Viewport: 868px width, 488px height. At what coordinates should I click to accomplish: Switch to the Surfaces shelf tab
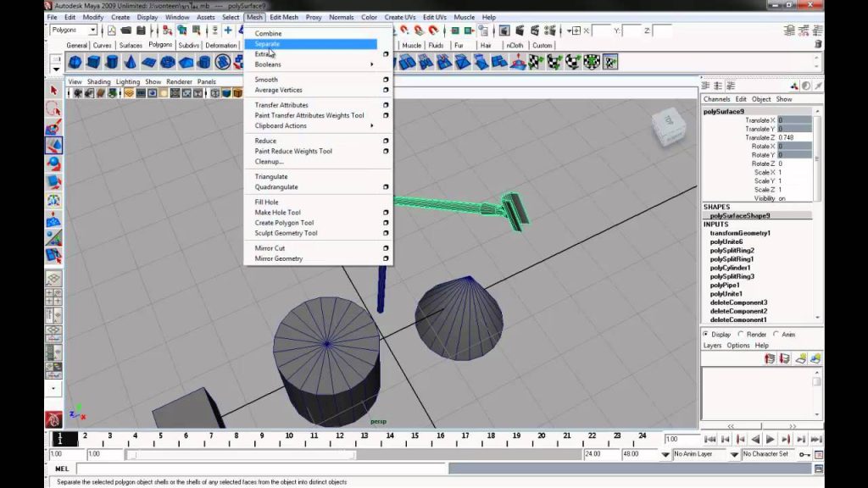tap(131, 46)
